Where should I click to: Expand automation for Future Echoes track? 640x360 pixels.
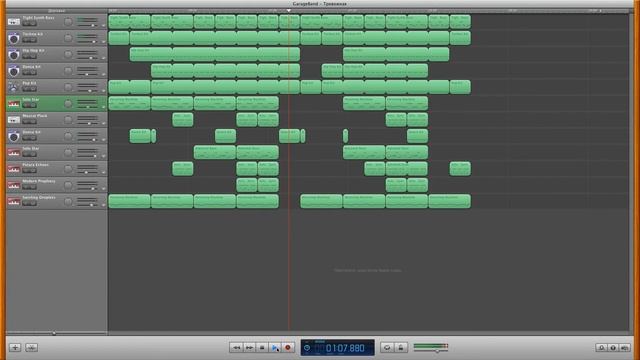pos(103,172)
